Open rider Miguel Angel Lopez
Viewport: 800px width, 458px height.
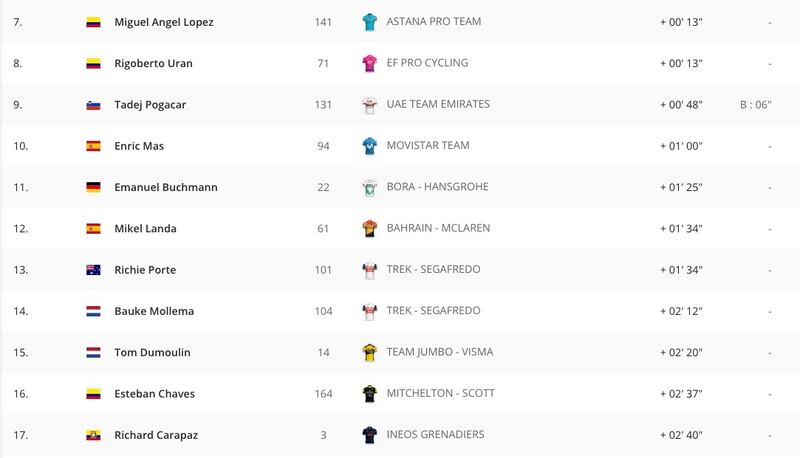(164, 22)
